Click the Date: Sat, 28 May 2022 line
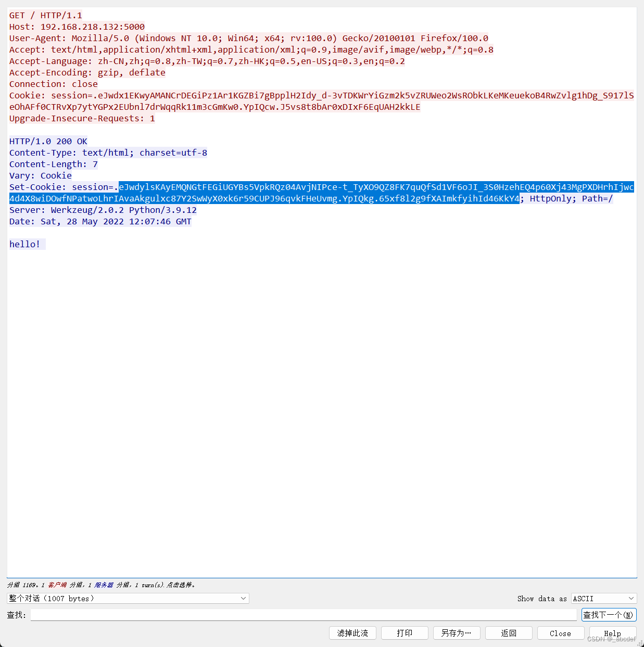Viewport: 644px width, 647px height. coord(100,221)
